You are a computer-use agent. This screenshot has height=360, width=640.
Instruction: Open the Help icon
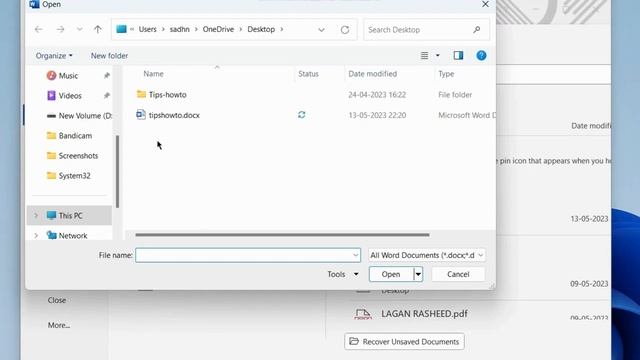481,56
